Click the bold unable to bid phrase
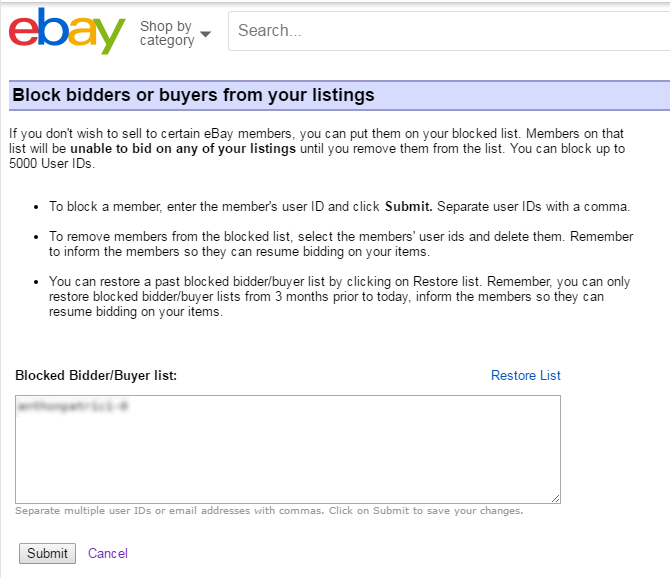 point(183,149)
